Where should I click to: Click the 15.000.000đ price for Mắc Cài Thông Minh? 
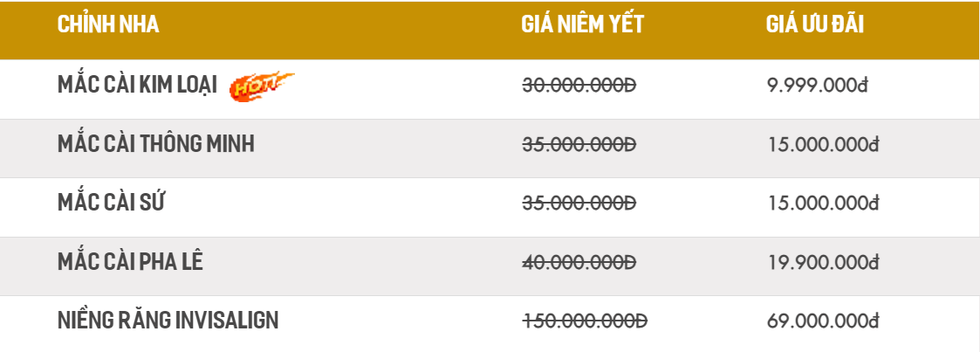click(822, 145)
